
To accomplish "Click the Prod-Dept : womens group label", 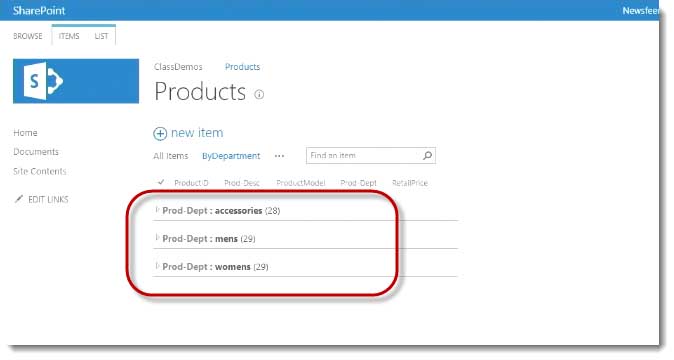I will click(x=215, y=266).
